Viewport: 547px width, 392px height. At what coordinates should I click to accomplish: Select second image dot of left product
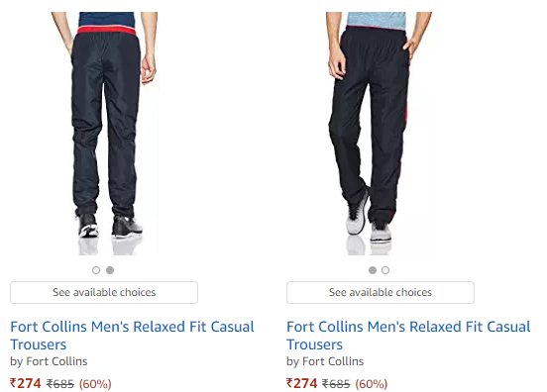coord(110,270)
